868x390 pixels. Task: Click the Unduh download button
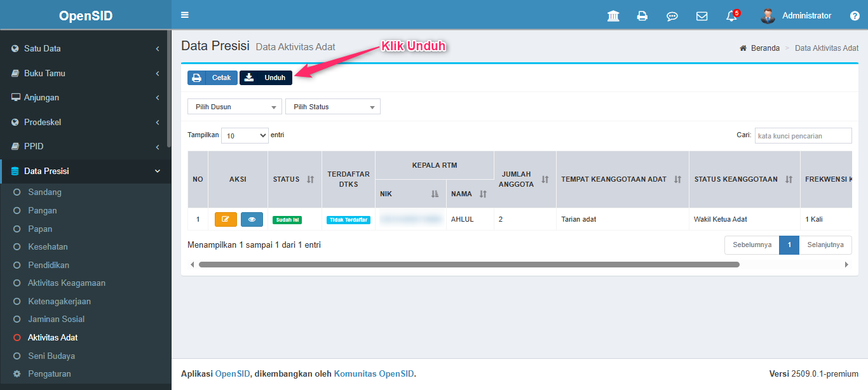click(266, 77)
